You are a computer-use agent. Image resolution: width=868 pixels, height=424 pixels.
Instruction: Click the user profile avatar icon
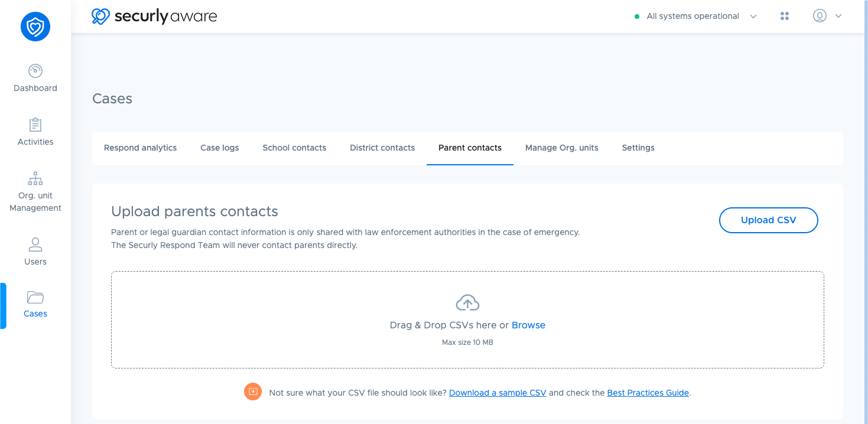pyautogui.click(x=820, y=16)
